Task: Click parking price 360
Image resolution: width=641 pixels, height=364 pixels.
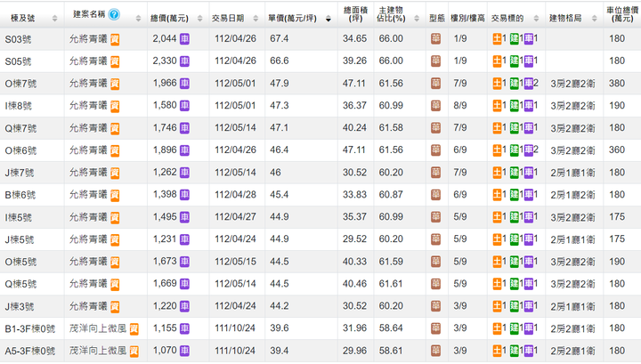Action: point(617,150)
